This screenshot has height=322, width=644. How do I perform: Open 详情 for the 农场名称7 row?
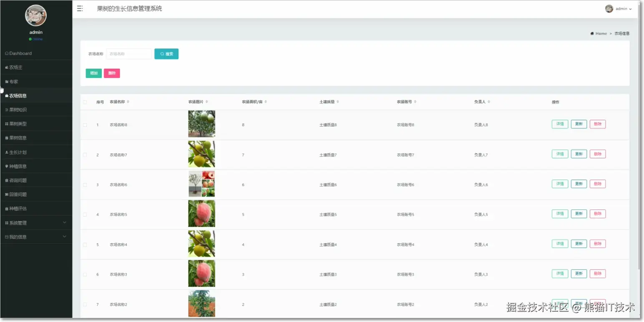pos(560,154)
